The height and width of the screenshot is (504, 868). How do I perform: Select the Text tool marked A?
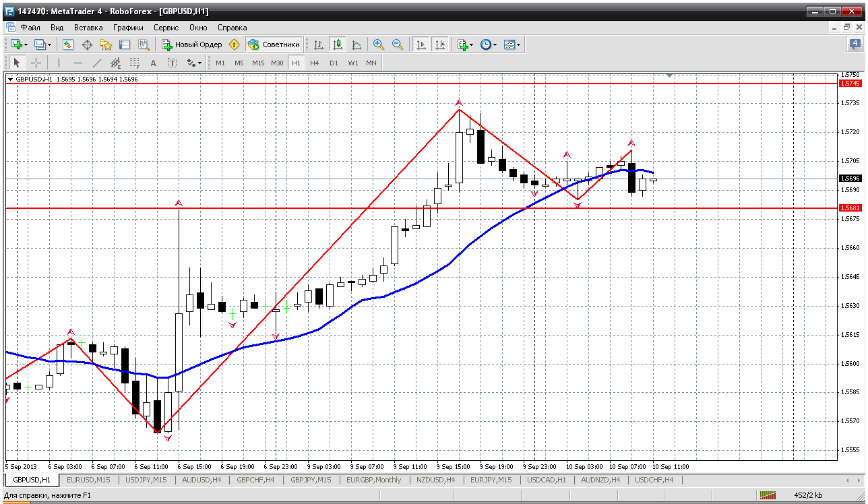[x=153, y=63]
